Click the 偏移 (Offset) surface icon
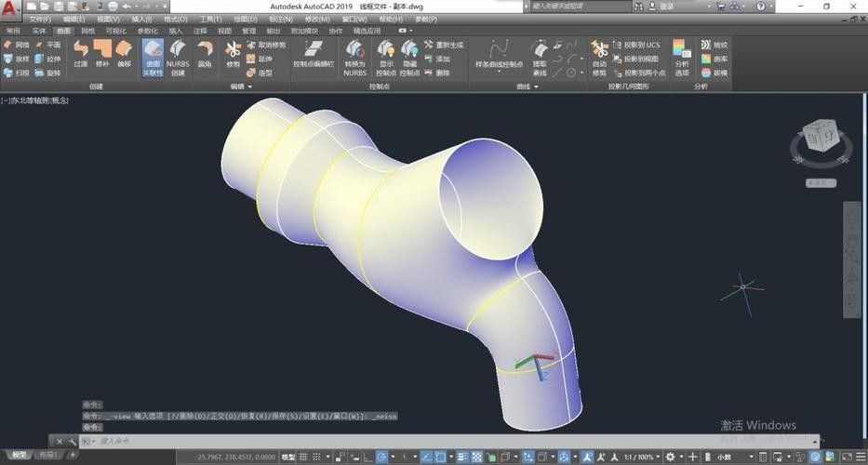This screenshot has height=465, width=868. [x=123, y=53]
